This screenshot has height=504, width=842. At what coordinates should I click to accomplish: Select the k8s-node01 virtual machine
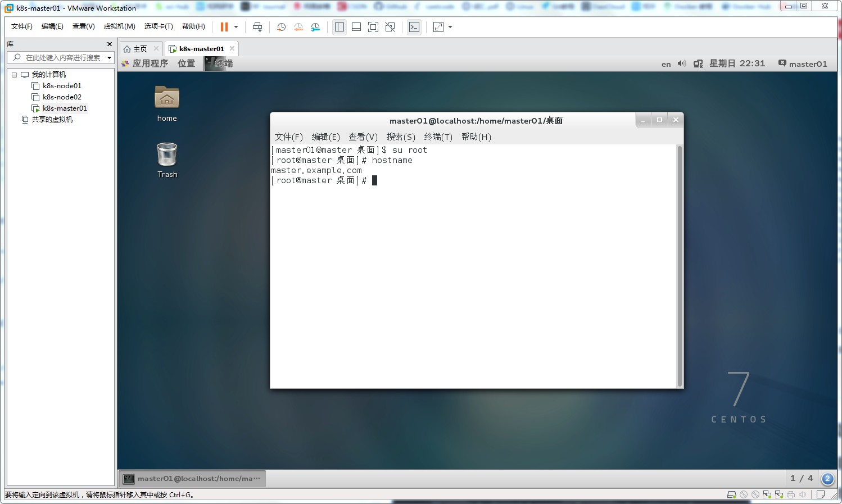pos(62,85)
